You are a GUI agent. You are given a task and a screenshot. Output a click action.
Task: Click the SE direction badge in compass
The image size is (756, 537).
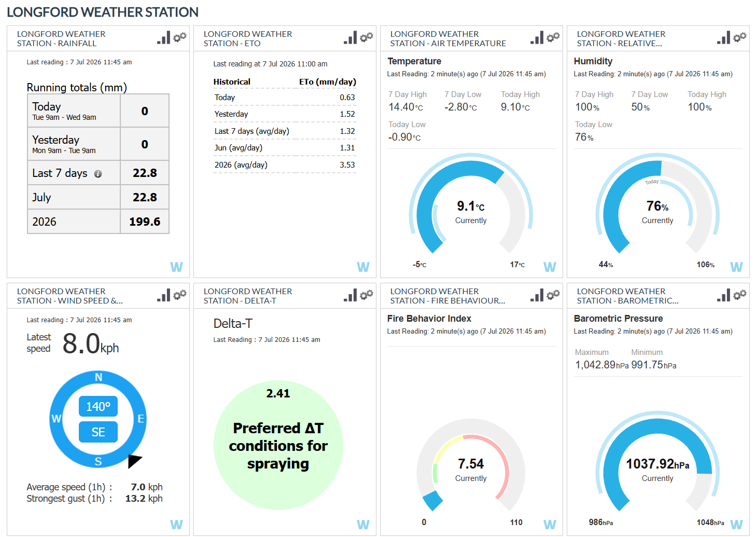coord(98,432)
